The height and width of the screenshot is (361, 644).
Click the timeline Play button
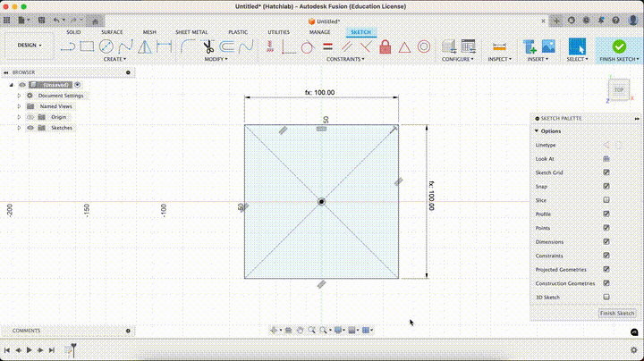click(30, 350)
